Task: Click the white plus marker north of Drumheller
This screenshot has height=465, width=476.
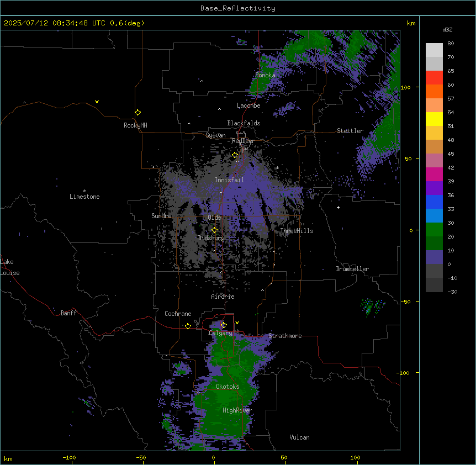Action: (x=338, y=207)
